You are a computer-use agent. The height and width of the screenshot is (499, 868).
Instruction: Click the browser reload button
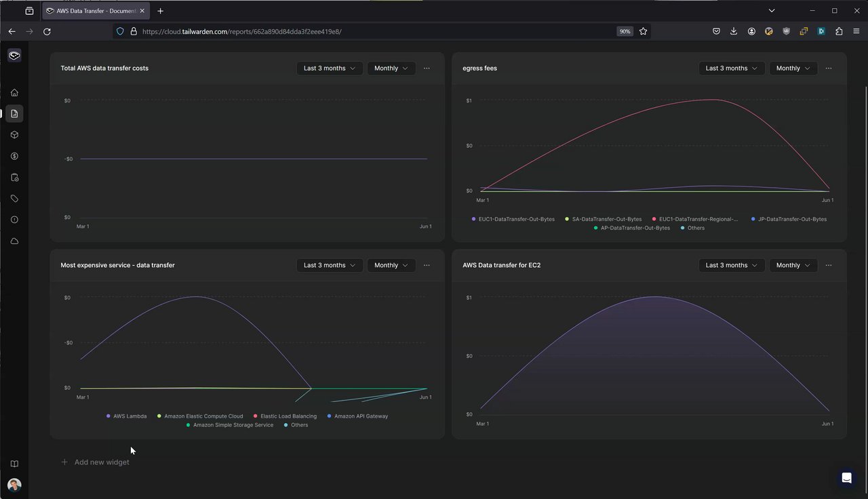(47, 31)
